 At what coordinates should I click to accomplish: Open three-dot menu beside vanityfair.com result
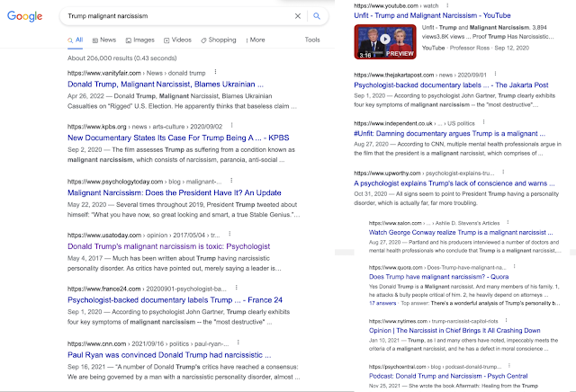pos(216,72)
